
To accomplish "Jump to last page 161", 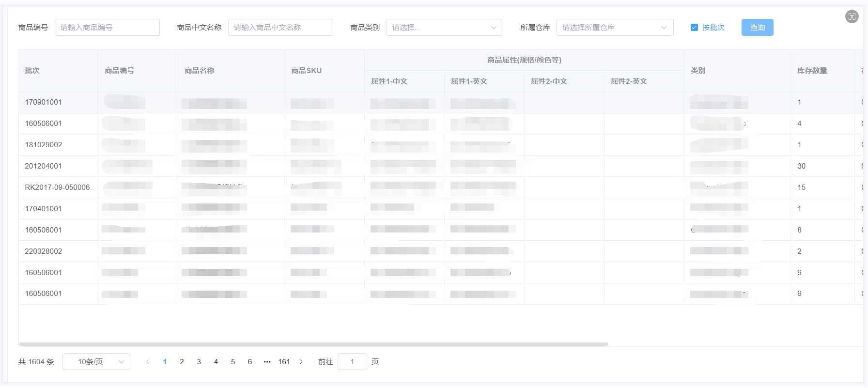I will click(284, 362).
